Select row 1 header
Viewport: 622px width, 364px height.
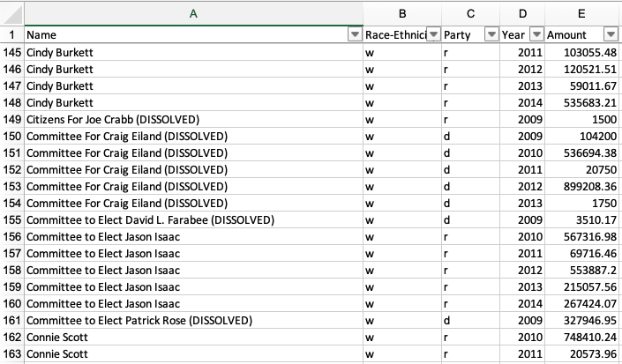[x=11, y=35]
